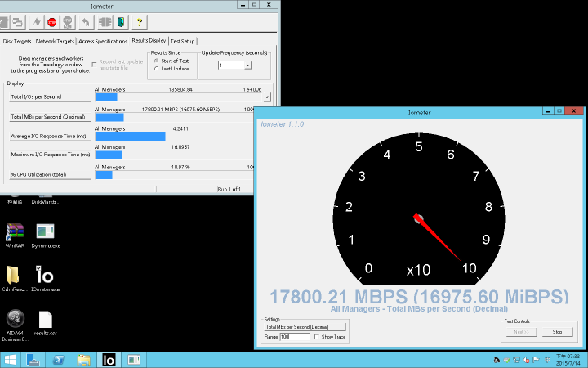Click the Stop button in Test Controls
The height and width of the screenshot is (368, 588).
557,332
